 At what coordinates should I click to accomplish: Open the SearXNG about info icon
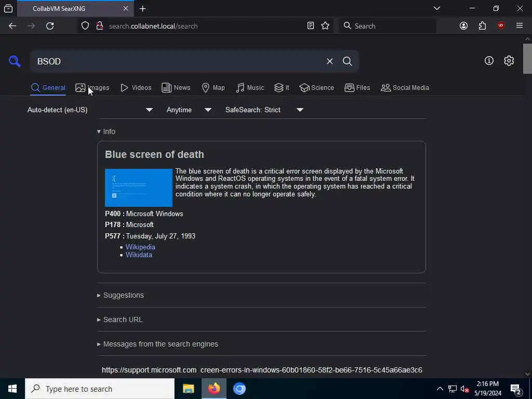489,61
